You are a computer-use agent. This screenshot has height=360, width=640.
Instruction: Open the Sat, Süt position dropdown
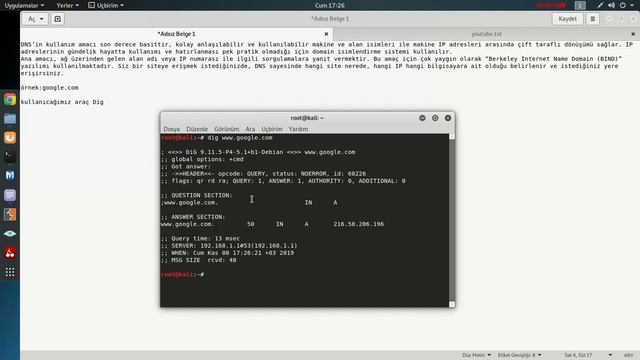coord(588,355)
